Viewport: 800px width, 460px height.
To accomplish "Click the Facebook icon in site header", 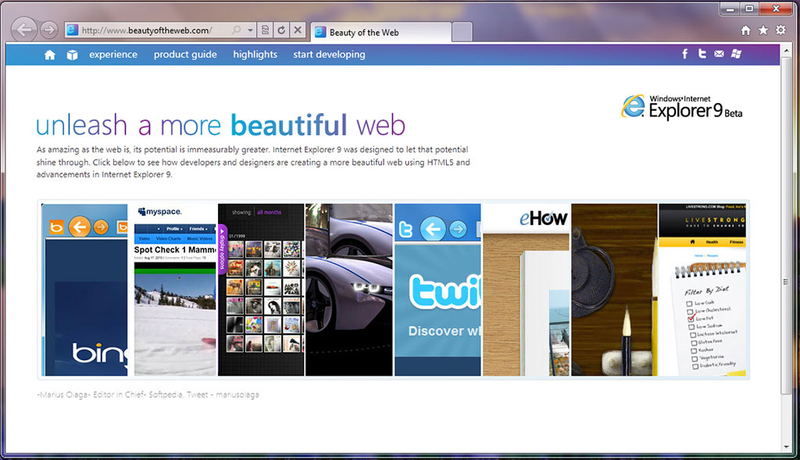I will [x=685, y=54].
